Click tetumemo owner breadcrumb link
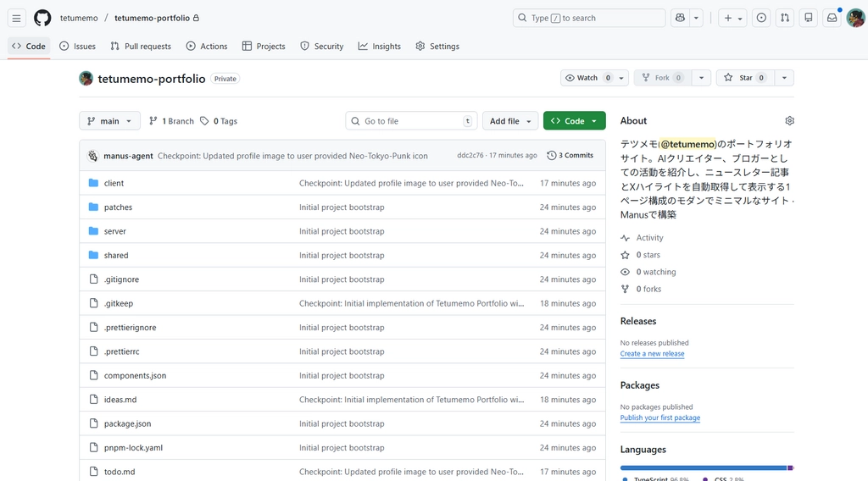 click(x=79, y=19)
